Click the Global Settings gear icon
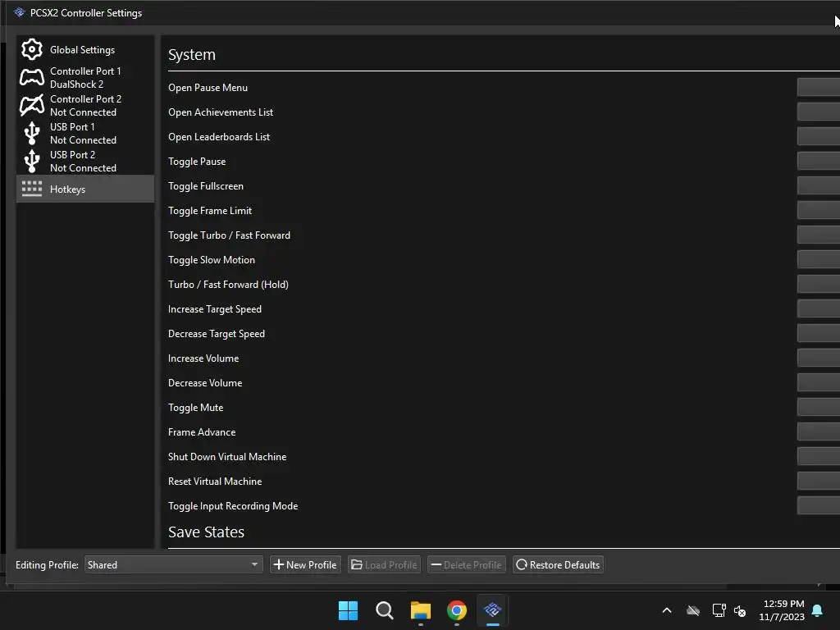 tap(32, 49)
